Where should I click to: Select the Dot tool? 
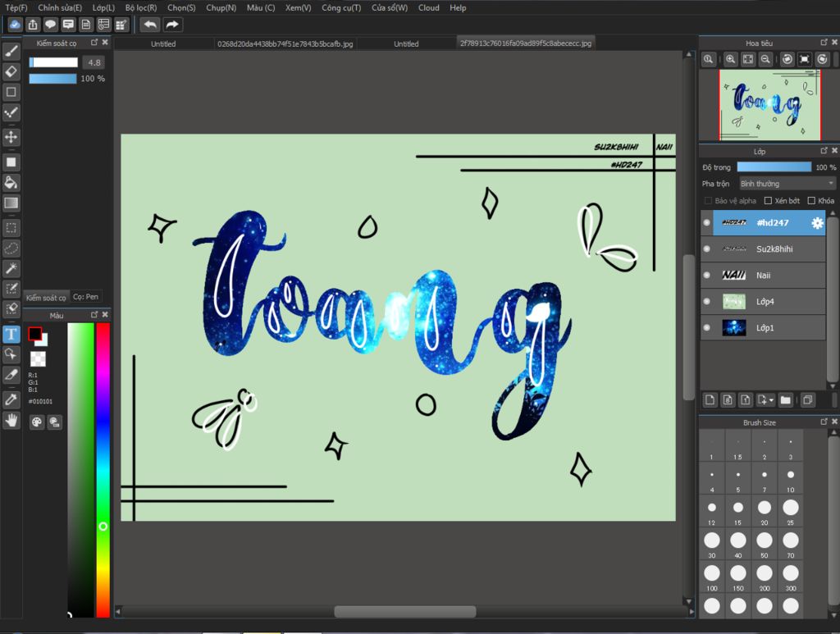(11, 112)
